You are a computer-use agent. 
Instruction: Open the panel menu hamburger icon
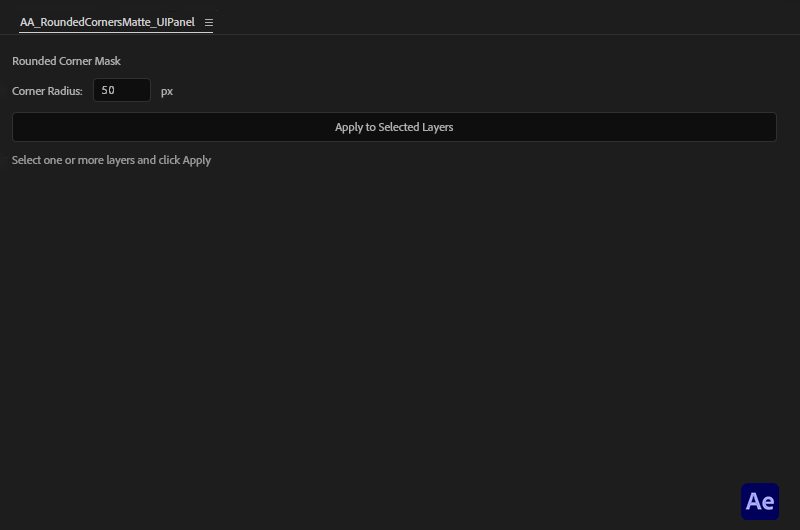pos(209,22)
